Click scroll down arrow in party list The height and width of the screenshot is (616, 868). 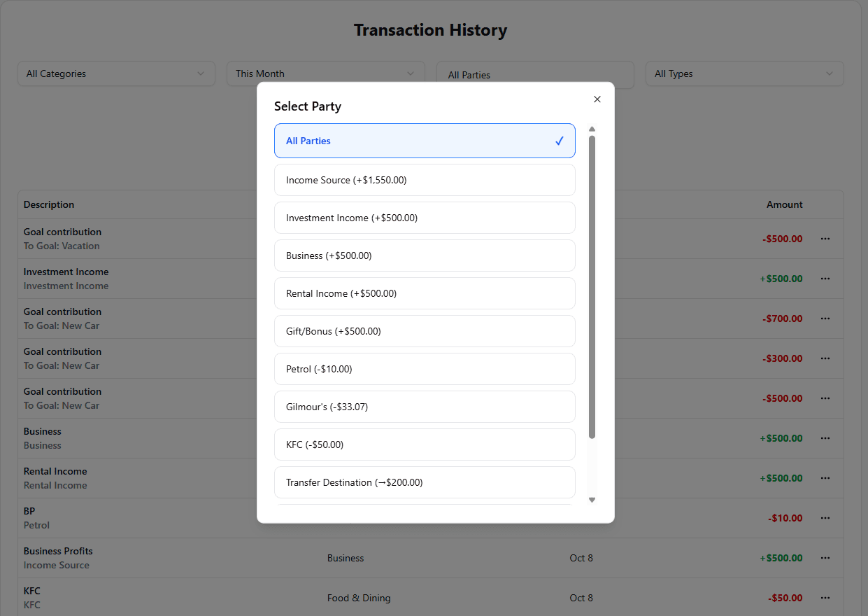(592, 500)
